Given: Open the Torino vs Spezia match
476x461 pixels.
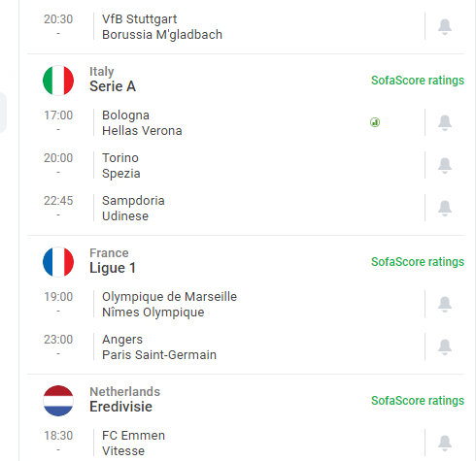Looking at the screenshot, I should pyautogui.click(x=226, y=166).
